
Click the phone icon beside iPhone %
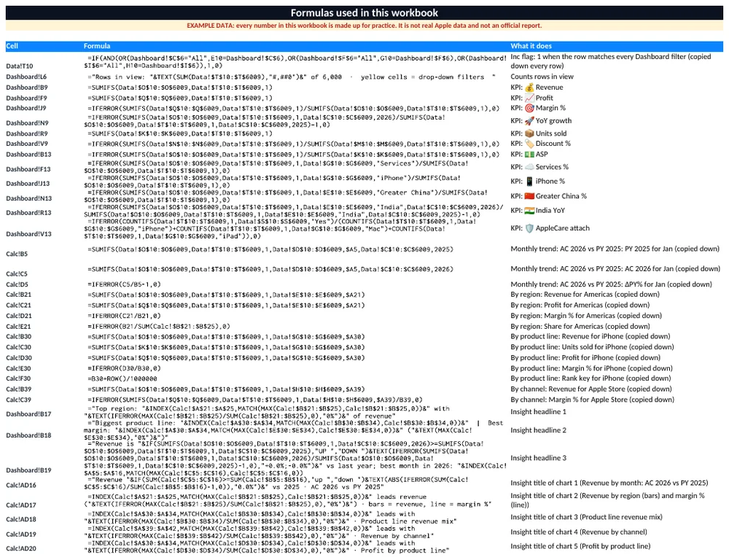tap(529, 182)
